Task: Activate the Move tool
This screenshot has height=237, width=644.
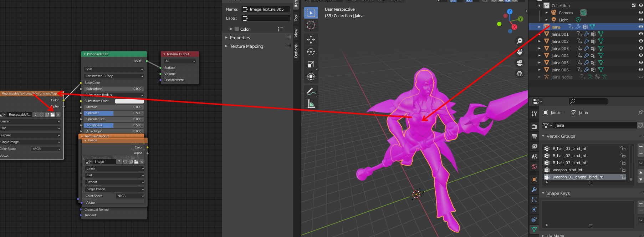Action: pos(311,39)
